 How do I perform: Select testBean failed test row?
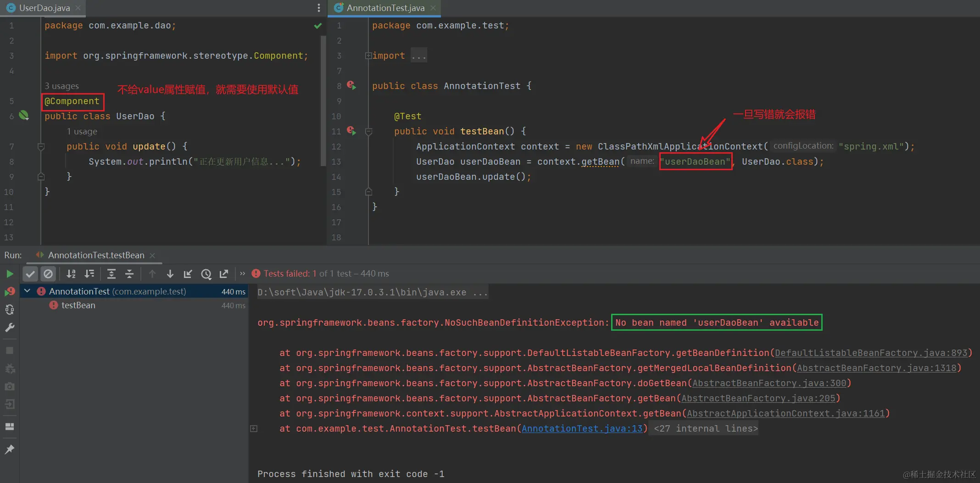pyautogui.click(x=134, y=305)
